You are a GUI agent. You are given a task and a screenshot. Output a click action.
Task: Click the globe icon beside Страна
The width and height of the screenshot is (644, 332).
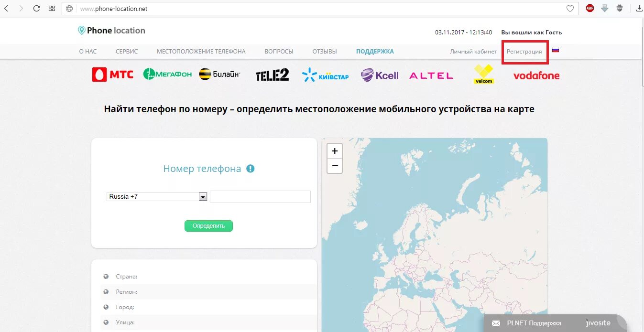coord(106,277)
